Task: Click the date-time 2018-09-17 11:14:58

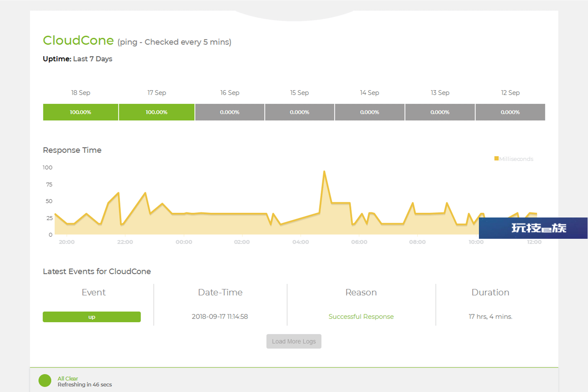Action: [220, 317]
